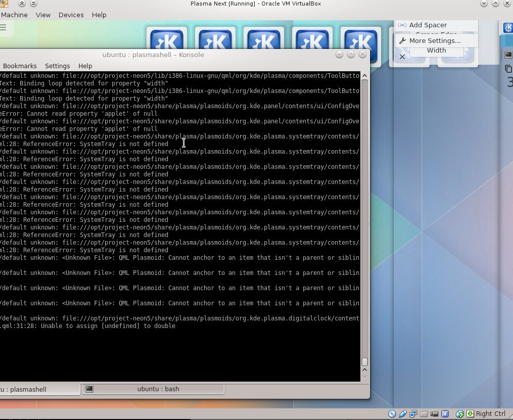Click the Konsole scrollbar handle

[x=364, y=361]
